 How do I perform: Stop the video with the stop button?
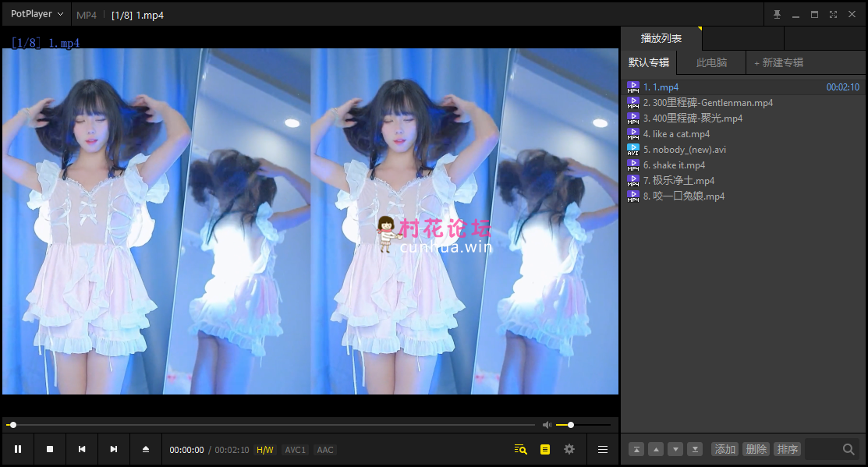pyautogui.click(x=50, y=449)
